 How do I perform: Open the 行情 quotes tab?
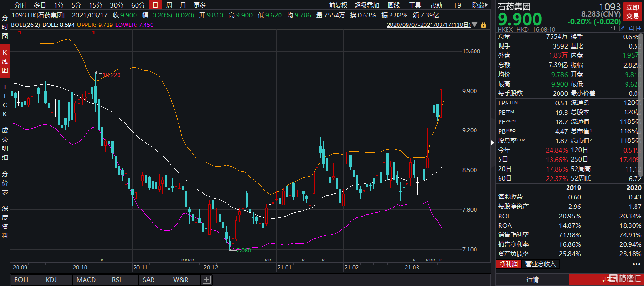[x=533, y=279]
